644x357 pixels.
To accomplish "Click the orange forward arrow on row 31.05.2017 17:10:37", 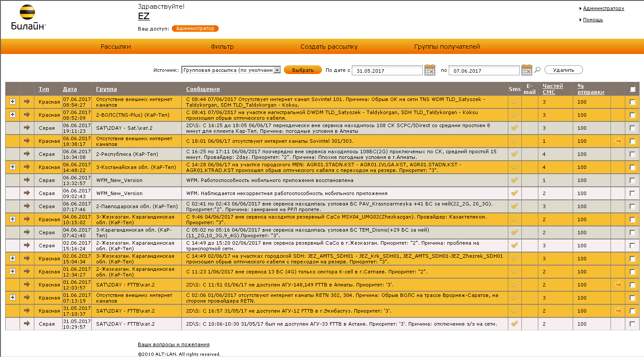I will [x=618, y=310].
